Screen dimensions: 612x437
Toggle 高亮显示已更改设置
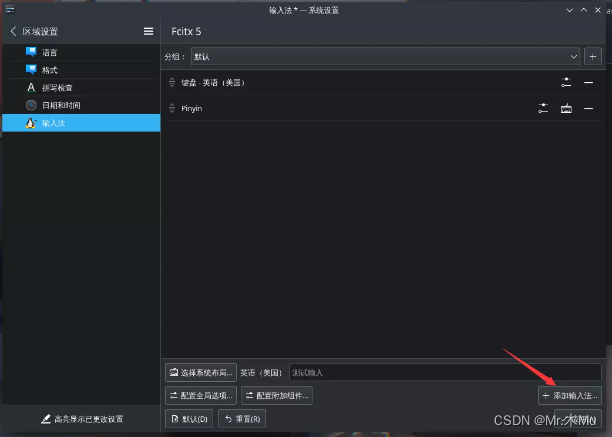point(82,419)
